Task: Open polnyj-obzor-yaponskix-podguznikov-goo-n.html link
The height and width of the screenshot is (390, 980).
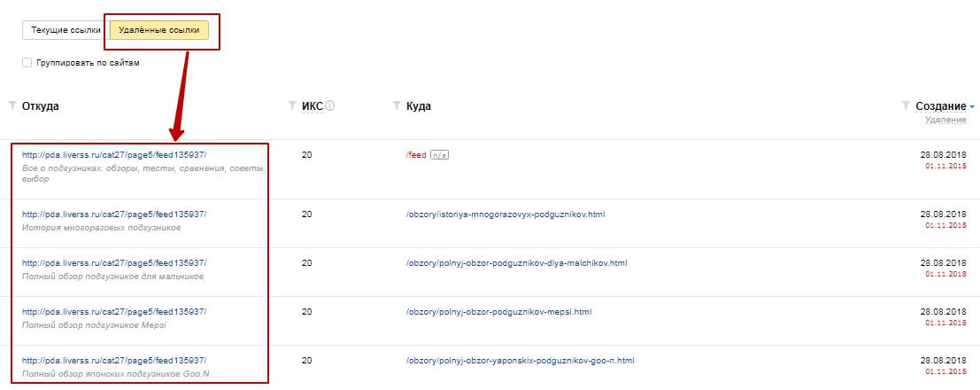Action: 521,361
